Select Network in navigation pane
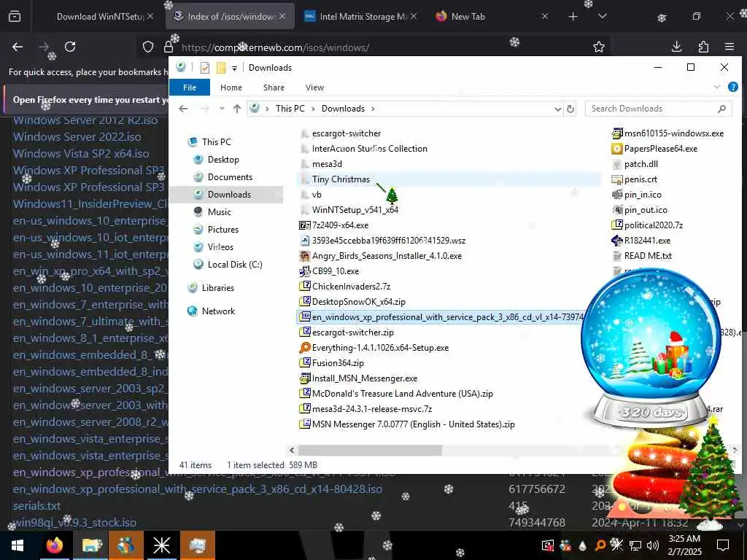 (218, 311)
